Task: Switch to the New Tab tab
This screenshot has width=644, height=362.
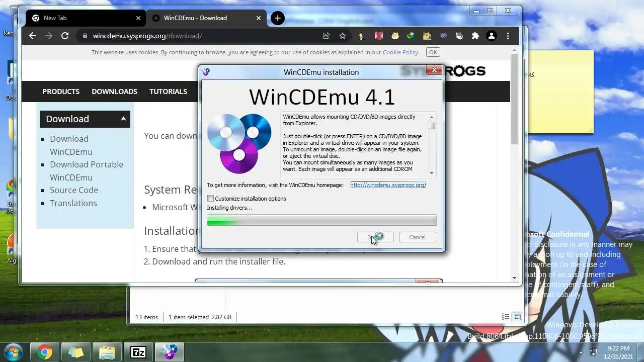Action: [x=86, y=18]
